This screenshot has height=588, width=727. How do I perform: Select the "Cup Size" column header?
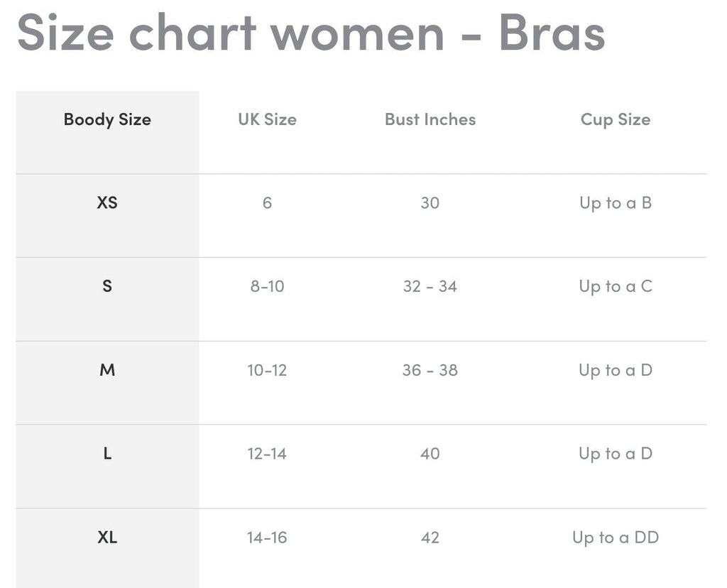[x=616, y=119]
